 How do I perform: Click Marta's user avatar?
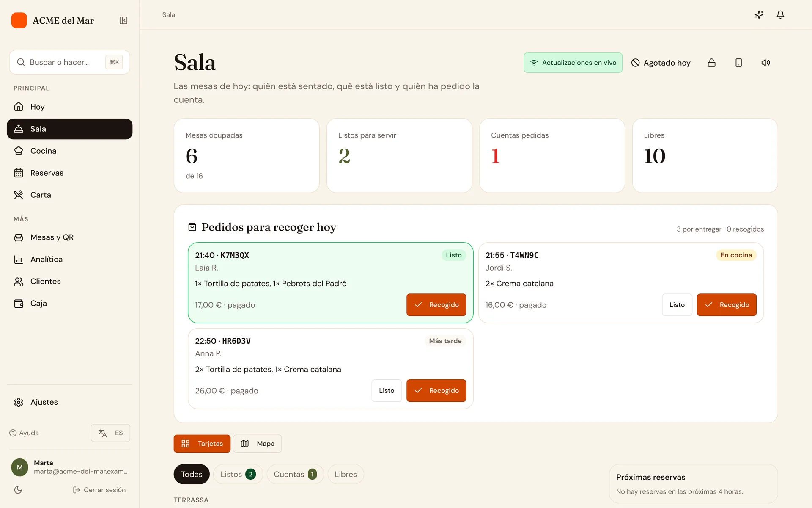19,467
